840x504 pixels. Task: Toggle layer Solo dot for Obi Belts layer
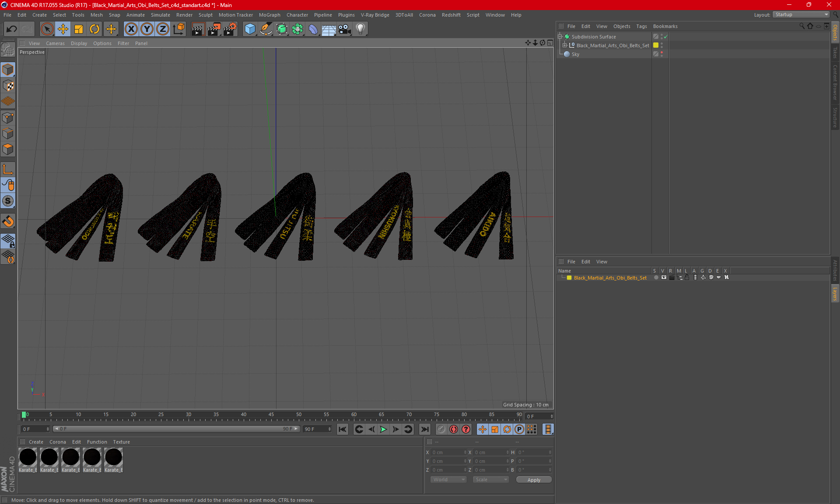click(656, 277)
